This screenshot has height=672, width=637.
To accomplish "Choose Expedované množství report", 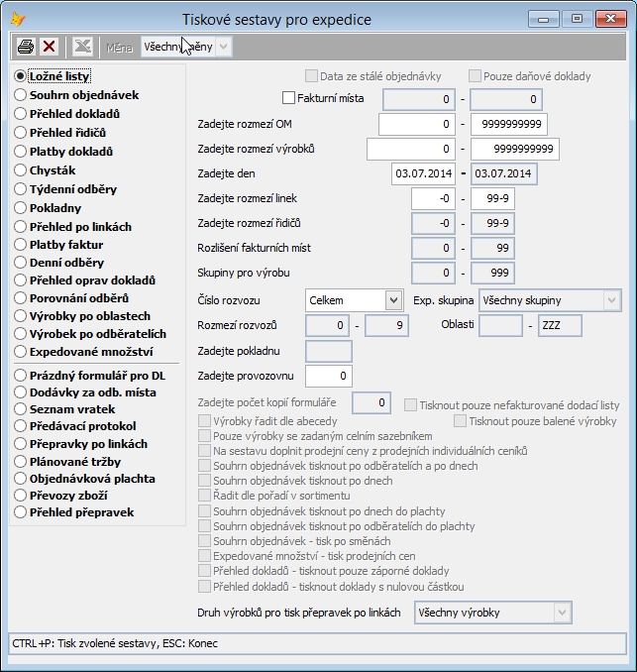I will coord(20,352).
